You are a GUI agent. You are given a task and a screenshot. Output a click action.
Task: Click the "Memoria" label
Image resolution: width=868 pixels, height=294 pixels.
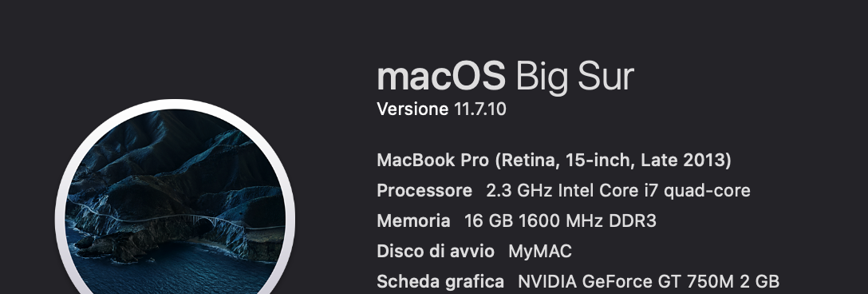click(413, 220)
